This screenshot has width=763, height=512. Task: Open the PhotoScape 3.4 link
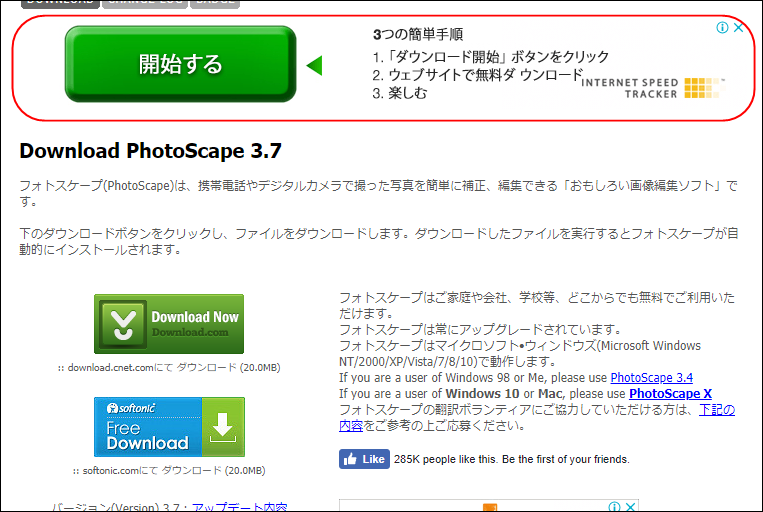(x=652, y=378)
